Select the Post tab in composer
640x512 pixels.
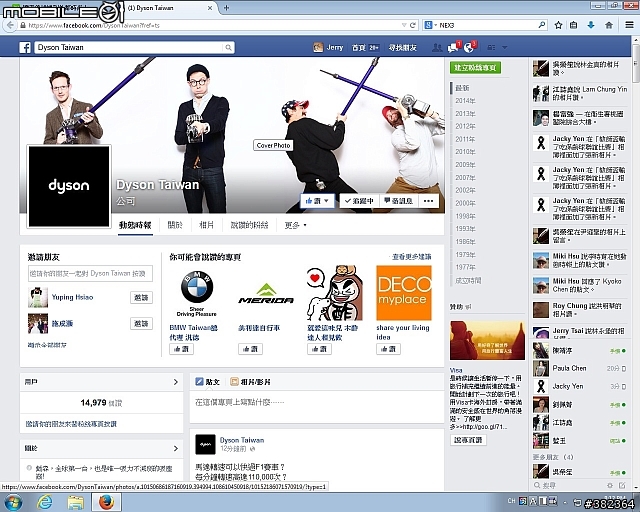[207, 382]
